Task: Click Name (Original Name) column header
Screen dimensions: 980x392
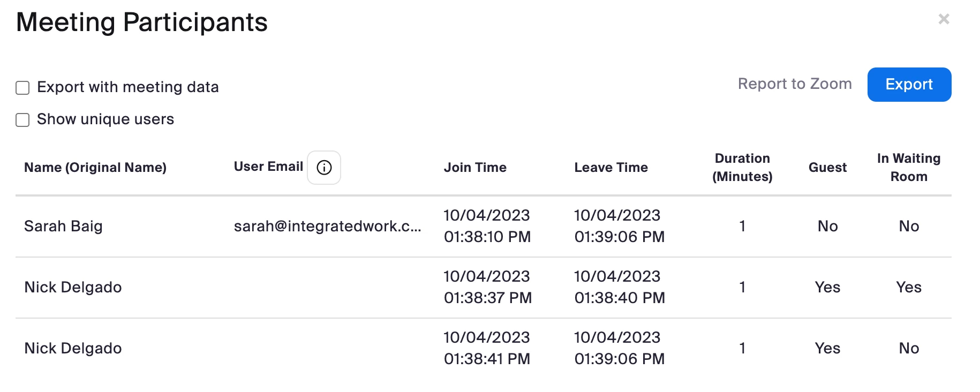Action: coord(95,168)
